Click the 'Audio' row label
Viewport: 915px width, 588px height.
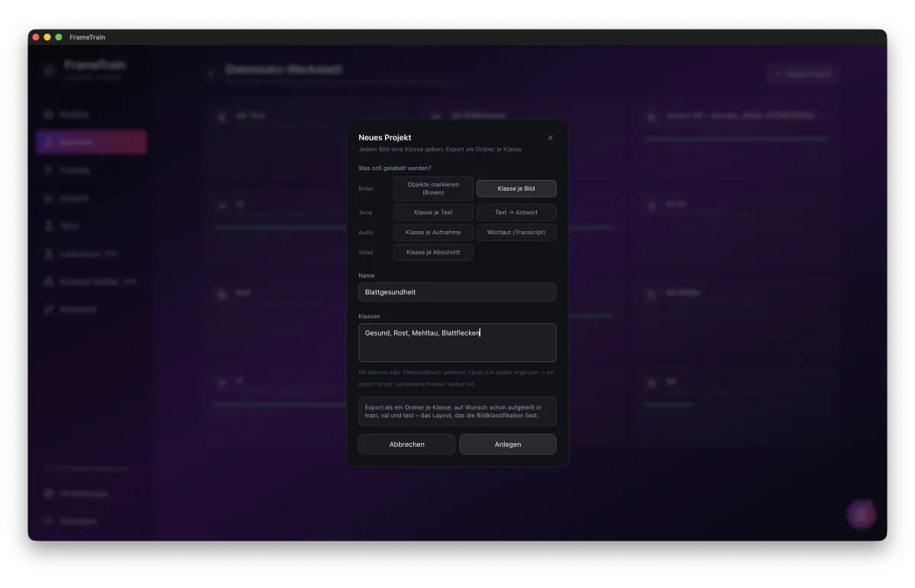coord(366,232)
